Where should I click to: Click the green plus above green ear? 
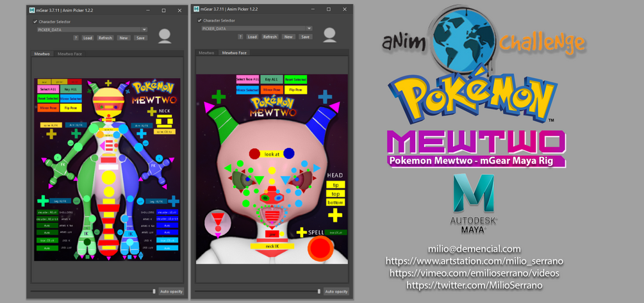[x=219, y=97]
